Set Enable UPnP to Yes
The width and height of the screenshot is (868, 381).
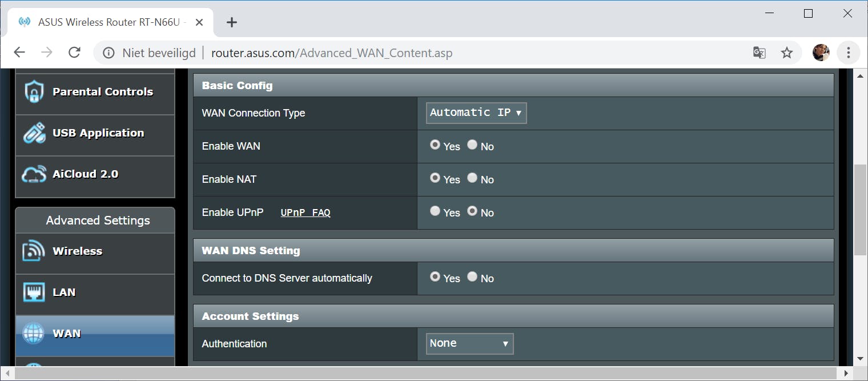point(435,211)
